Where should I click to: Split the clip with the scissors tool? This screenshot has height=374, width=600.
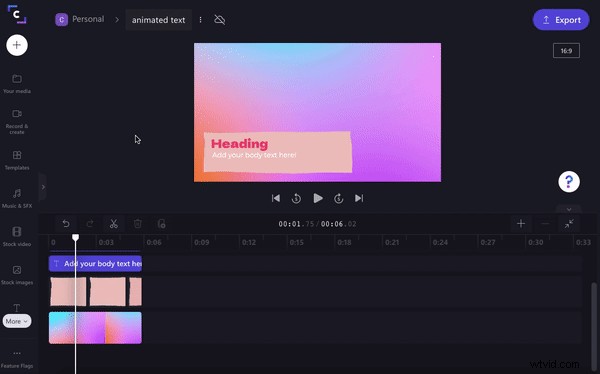tap(114, 224)
